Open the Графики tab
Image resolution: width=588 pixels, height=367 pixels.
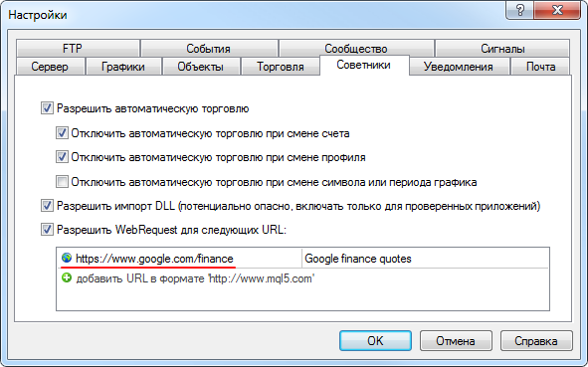click(123, 67)
